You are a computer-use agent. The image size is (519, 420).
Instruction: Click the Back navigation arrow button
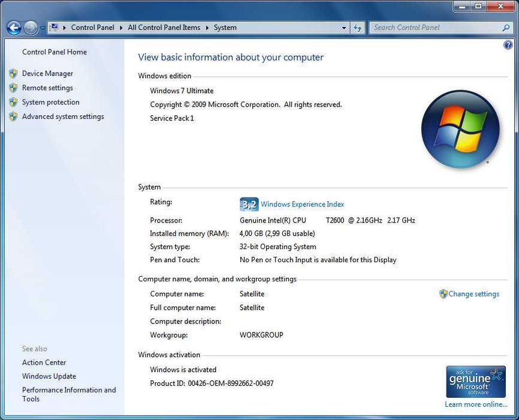tap(14, 28)
